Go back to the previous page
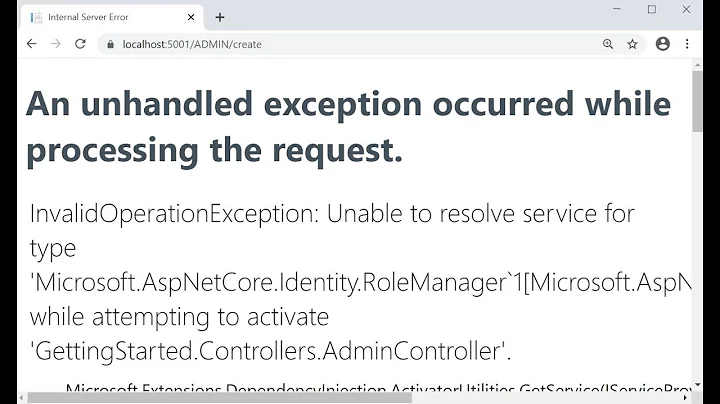The height and width of the screenshot is (404, 720). tap(31, 44)
